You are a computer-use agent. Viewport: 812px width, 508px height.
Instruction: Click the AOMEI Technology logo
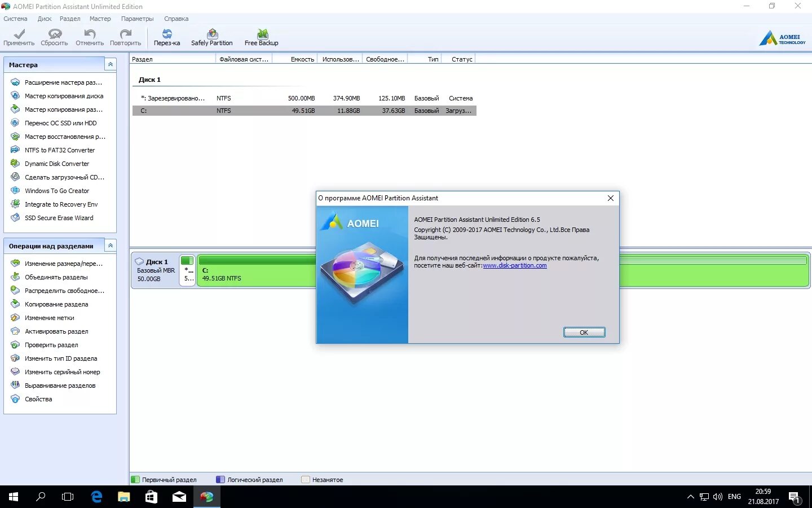click(x=783, y=38)
